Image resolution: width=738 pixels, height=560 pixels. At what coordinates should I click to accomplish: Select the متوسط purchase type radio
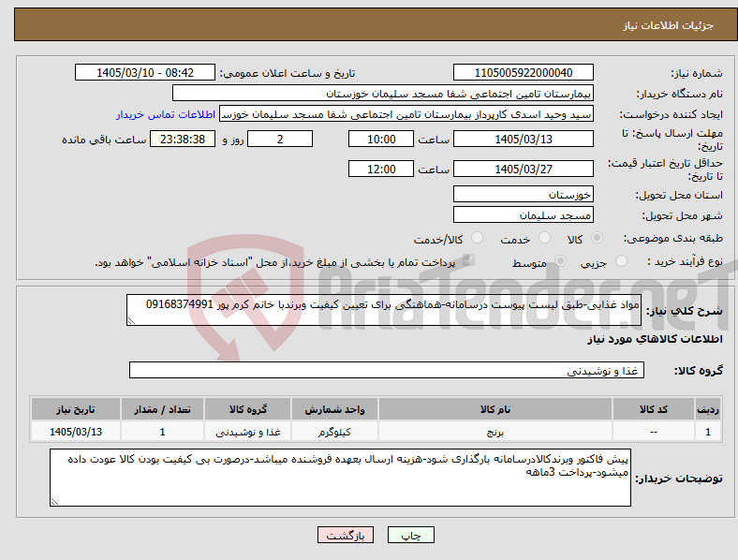[x=560, y=260]
